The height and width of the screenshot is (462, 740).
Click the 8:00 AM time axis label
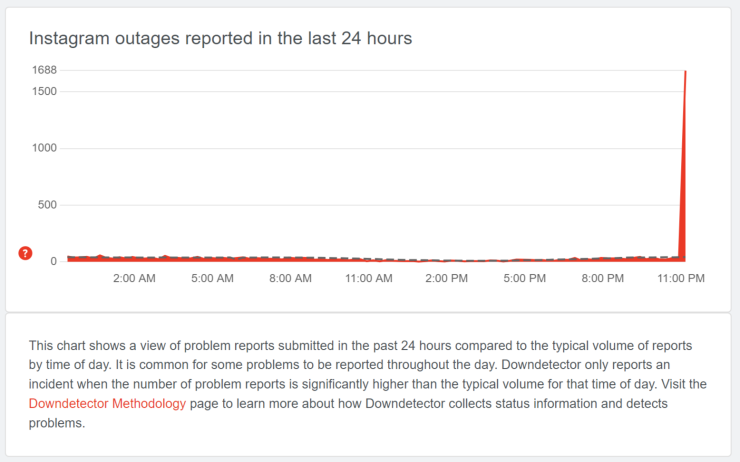(x=290, y=278)
